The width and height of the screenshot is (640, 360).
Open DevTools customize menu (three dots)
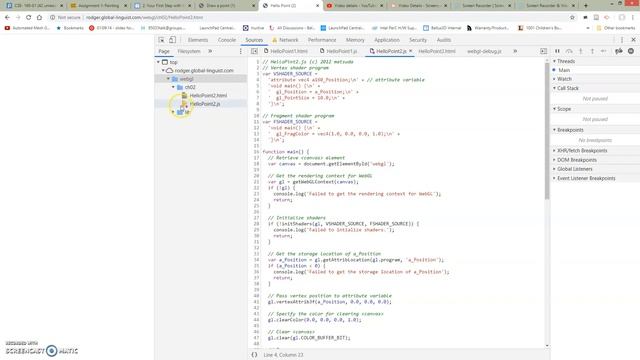[622, 40]
